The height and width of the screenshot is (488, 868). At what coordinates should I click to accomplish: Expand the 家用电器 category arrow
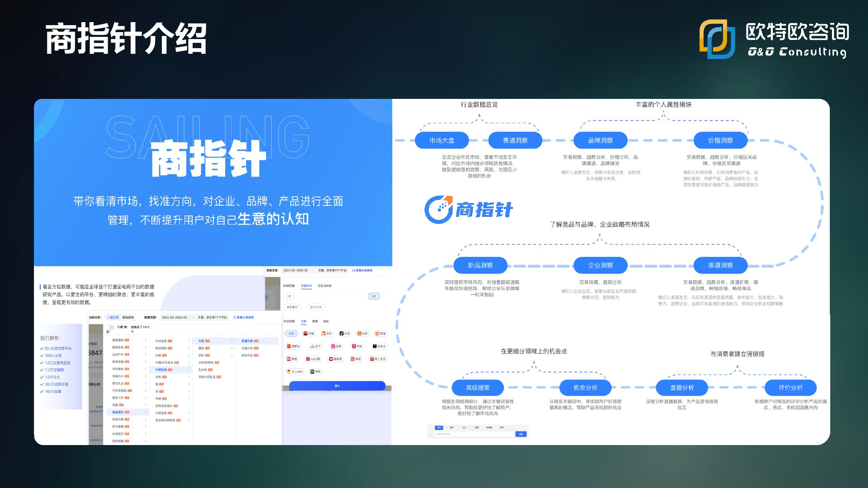146,362
